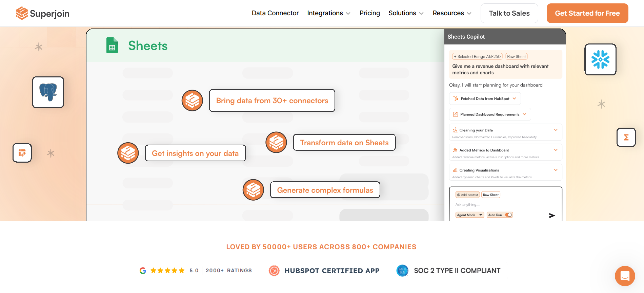The width and height of the screenshot is (644, 293).
Task: Expand the Integrations menu
Action: [x=329, y=13]
